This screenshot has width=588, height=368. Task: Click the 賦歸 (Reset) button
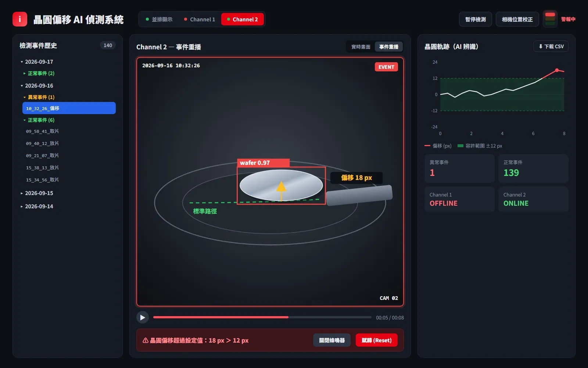376,340
